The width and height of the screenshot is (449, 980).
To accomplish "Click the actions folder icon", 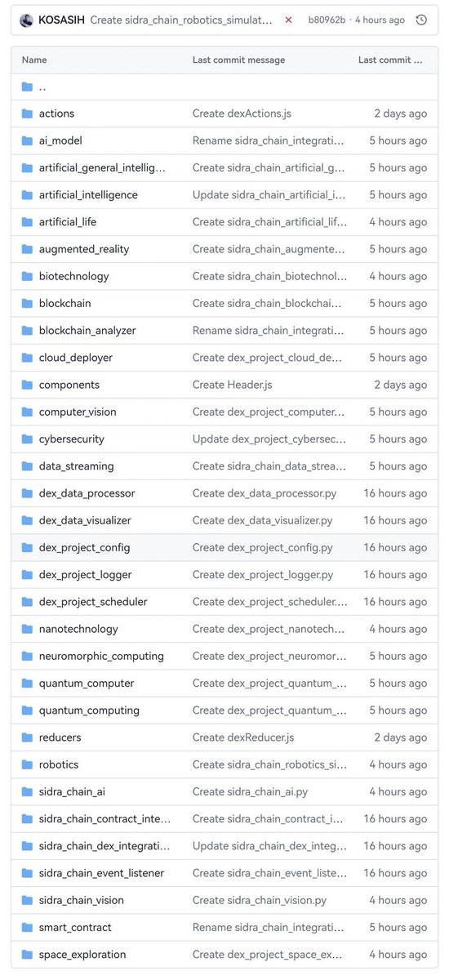I will (x=27, y=114).
